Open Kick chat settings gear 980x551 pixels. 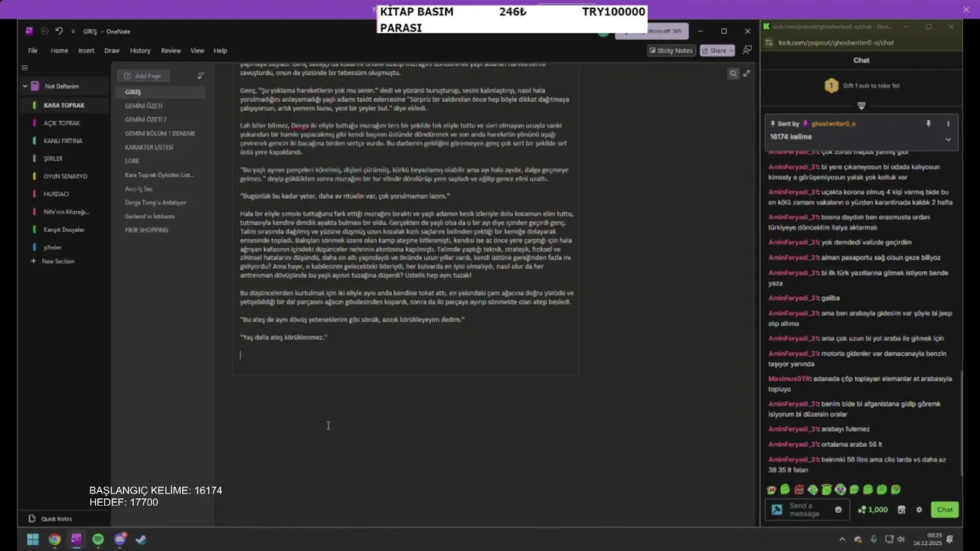[x=919, y=510]
